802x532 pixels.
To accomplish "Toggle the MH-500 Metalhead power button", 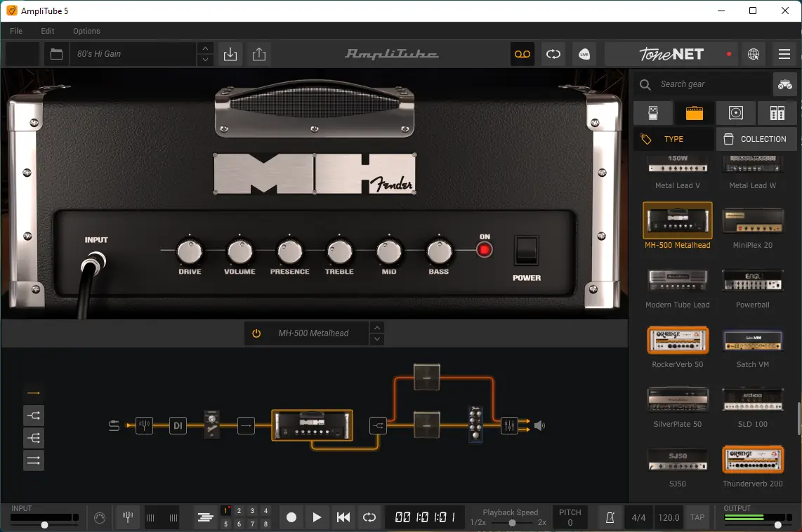I will (x=256, y=333).
